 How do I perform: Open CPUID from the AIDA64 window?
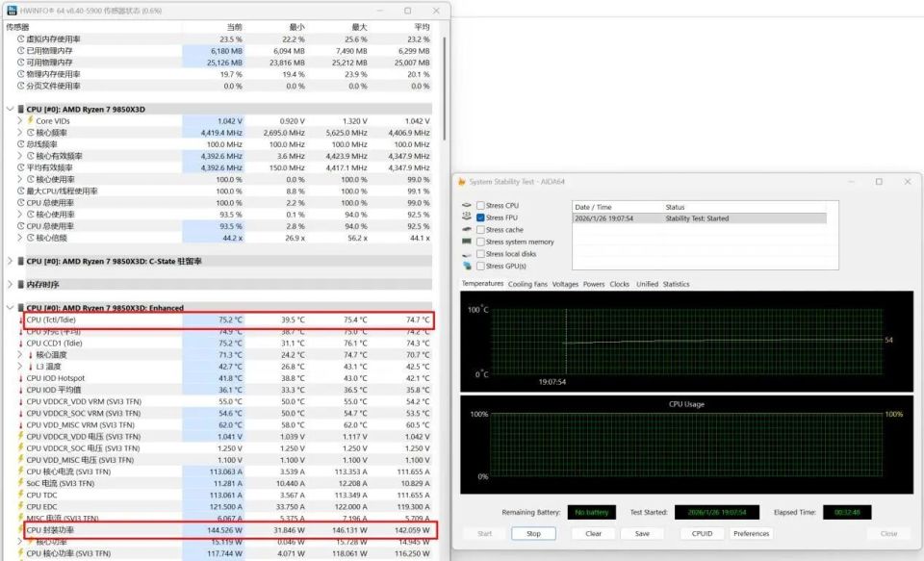click(x=702, y=533)
